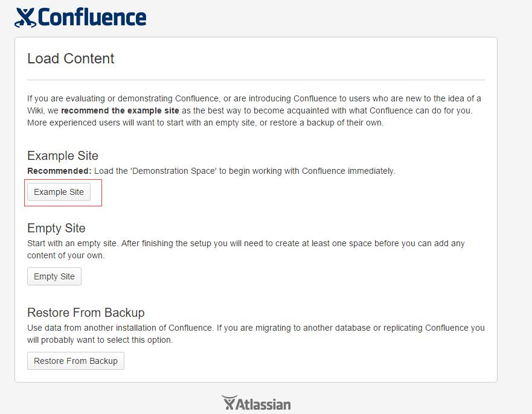
Task: Click the Restore From Backup section heading
Action: pyautogui.click(x=86, y=312)
